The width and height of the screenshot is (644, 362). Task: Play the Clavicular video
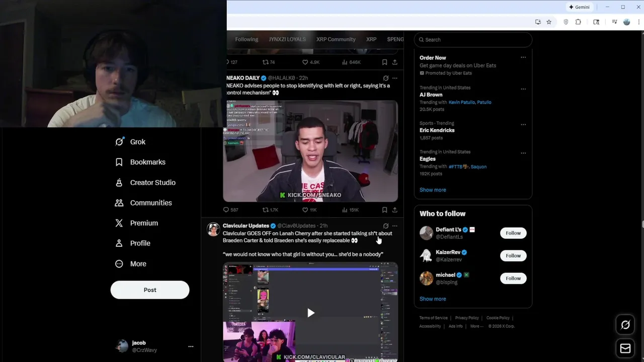tap(310, 313)
